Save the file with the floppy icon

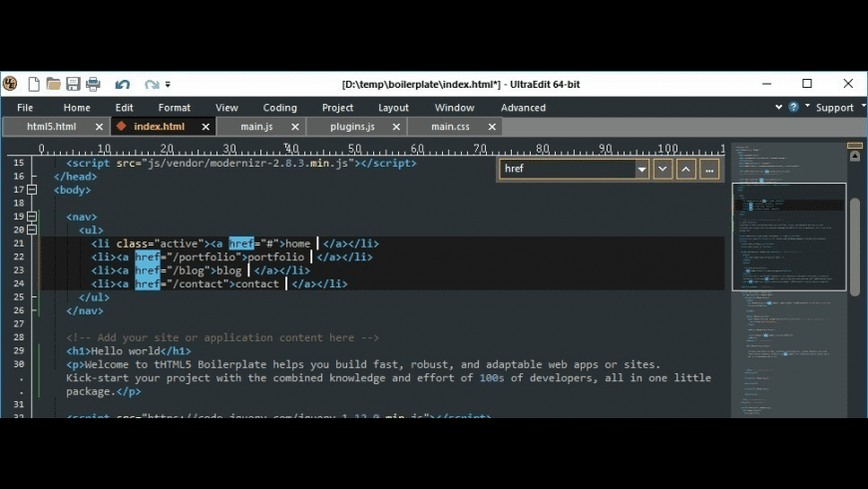(73, 84)
